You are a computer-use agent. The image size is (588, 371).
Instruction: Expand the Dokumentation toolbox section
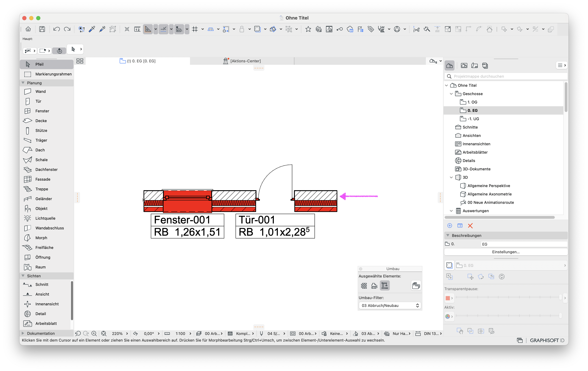click(23, 334)
